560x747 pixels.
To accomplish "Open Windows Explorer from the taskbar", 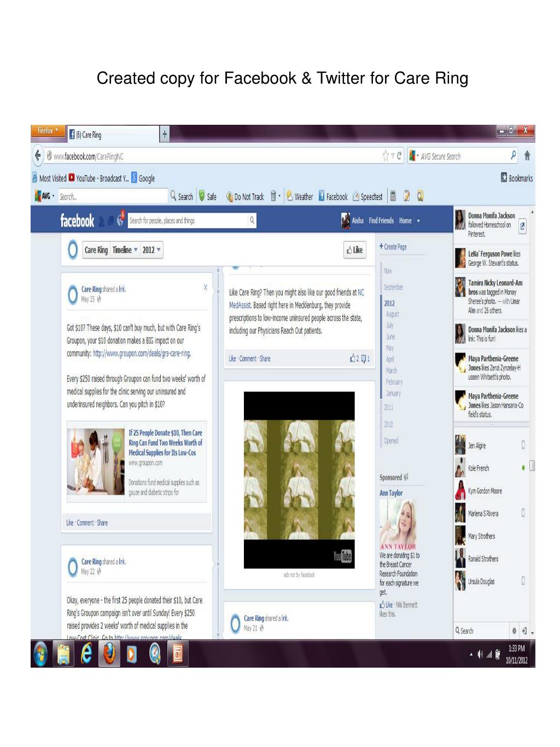I will pos(64,654).
